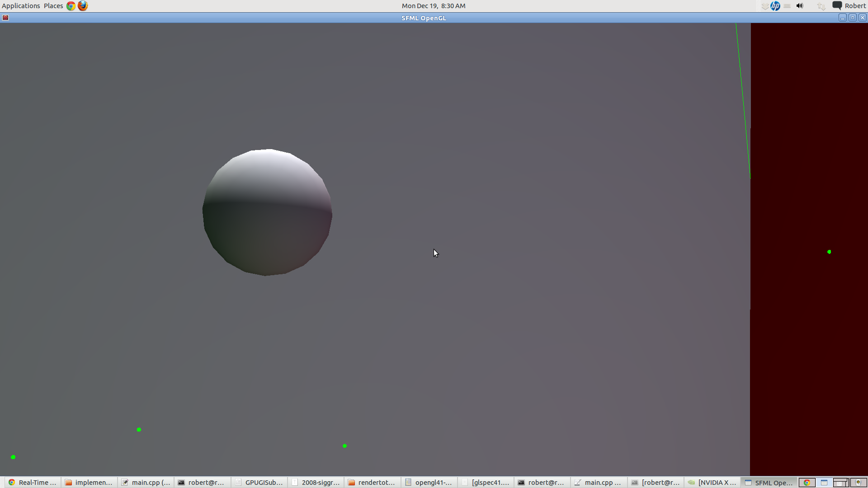Open the Applications menu

point(20,5)
